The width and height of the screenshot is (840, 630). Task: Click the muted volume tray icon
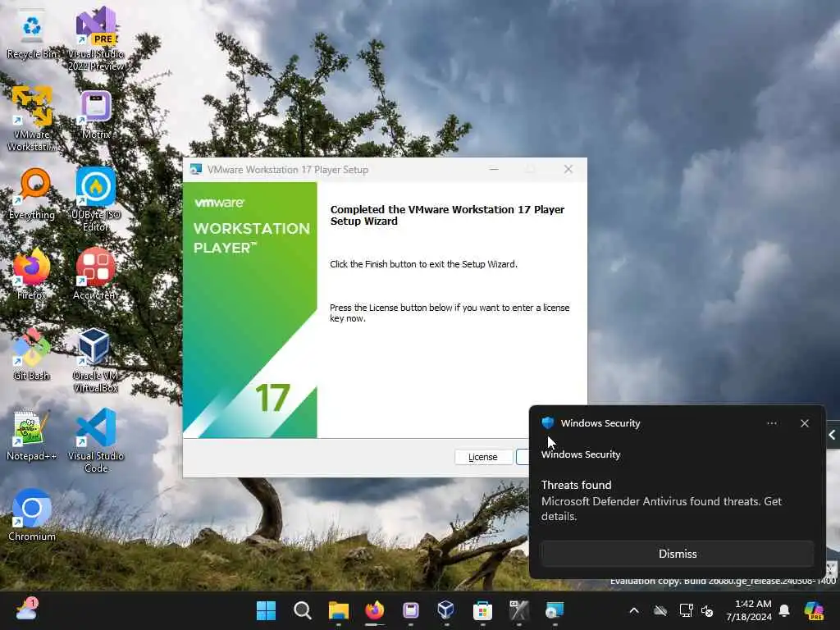pos(707,610)
